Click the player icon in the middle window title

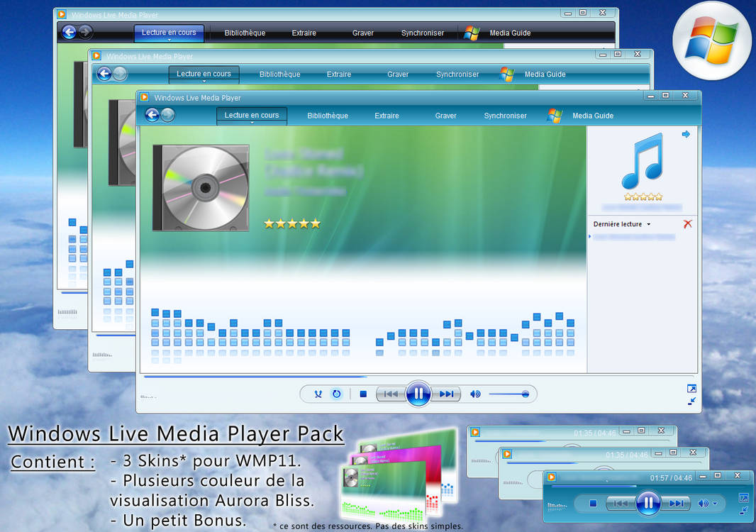(96, 56)
